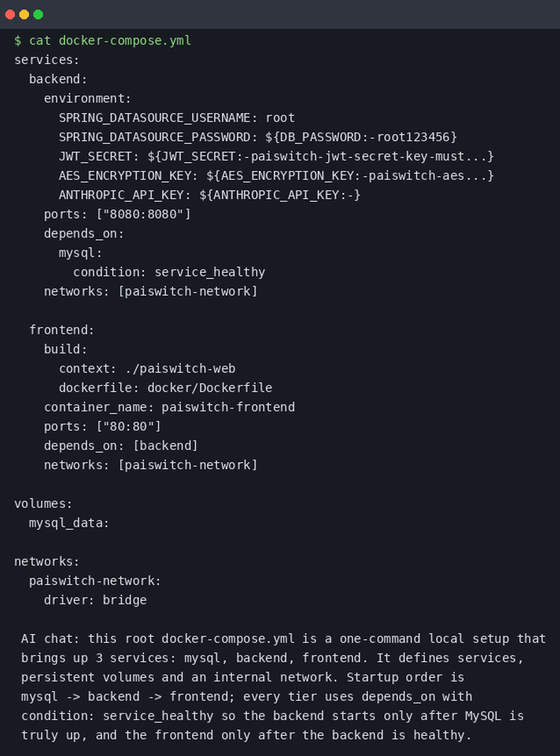Click the "driver: bridge" line

(x=95, y=600)
